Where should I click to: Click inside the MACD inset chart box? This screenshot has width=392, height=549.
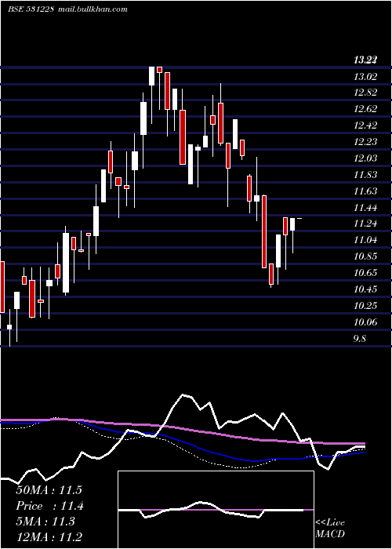pyautogui.click(x=216, y=510)
